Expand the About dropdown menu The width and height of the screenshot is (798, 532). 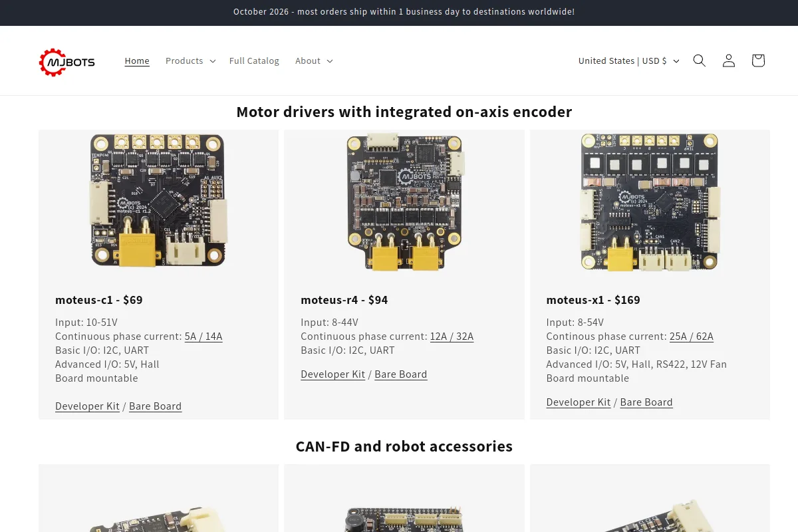coord(314,61)
